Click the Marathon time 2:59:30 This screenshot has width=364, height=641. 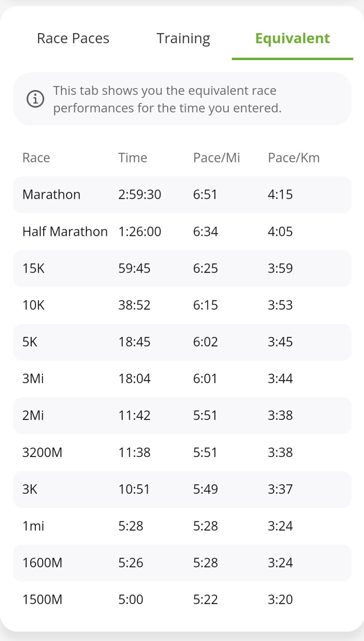(x=140, y=195)
